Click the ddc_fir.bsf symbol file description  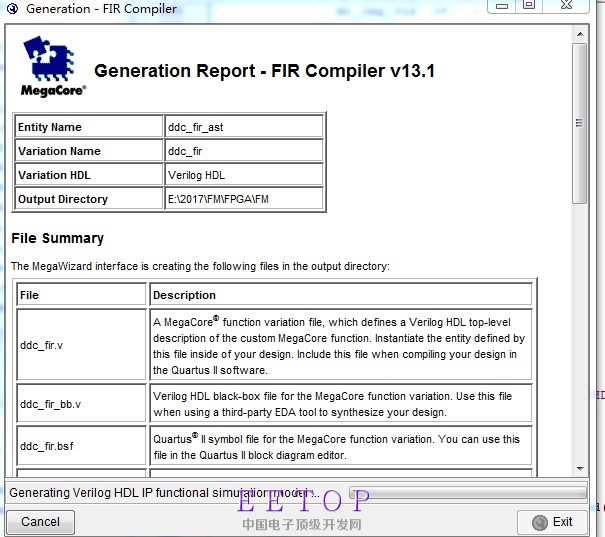(336, 447)
